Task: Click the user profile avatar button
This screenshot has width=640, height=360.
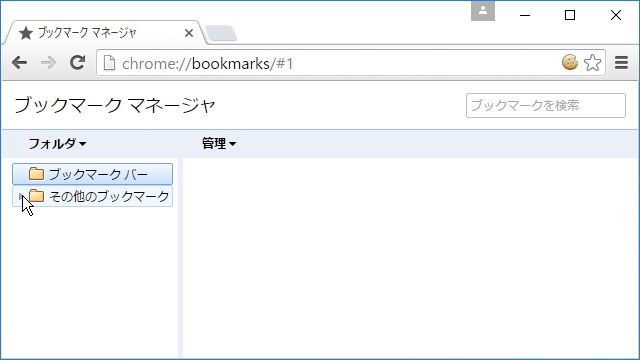Action: [x=483, y=11]
